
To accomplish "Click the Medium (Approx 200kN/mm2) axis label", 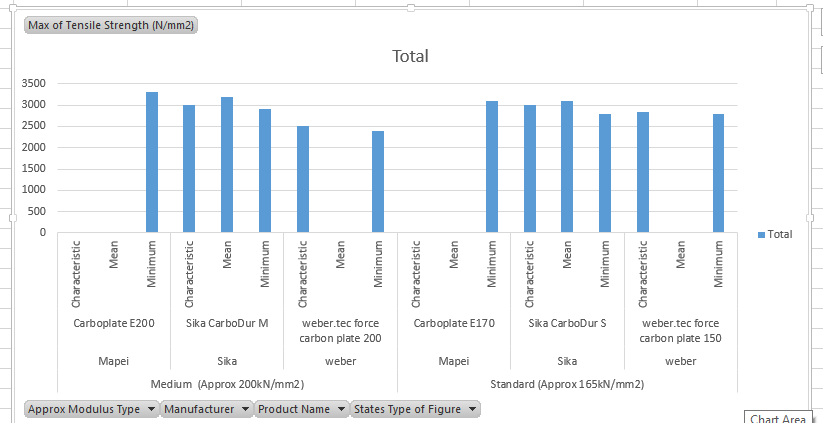I will pyautogui.click(x=227, y=384).
